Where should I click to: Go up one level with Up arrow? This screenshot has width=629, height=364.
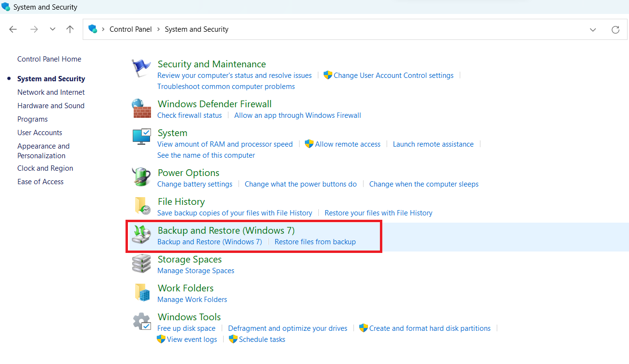pyautogui.click(x=70, y=29)
